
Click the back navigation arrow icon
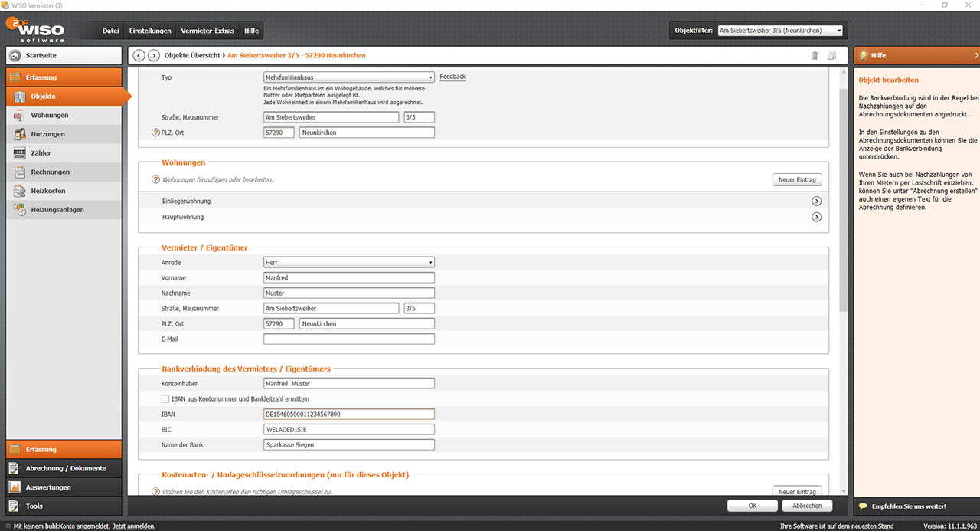[x=139, y=55]
